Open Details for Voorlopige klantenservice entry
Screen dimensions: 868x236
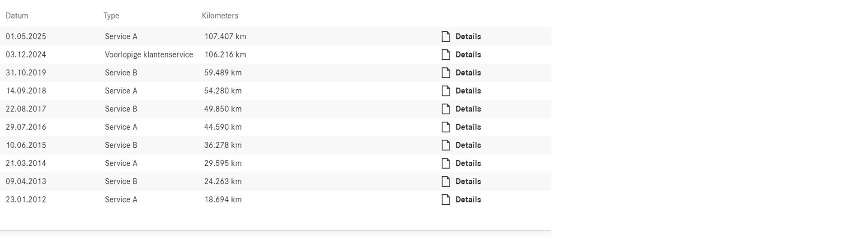pos(468,55)
